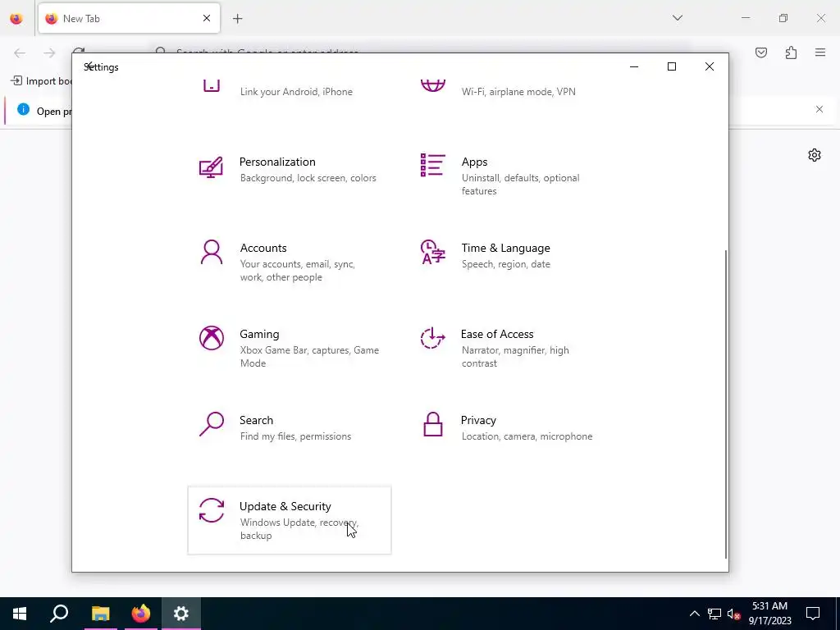
Task: Click the Firefox View button
Action: (16, 18)
